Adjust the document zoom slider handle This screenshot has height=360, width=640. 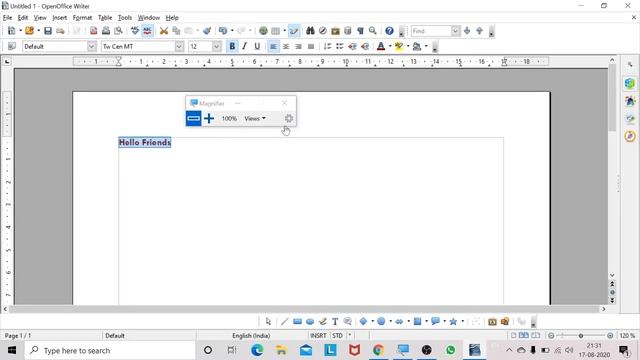coord(580,336)
